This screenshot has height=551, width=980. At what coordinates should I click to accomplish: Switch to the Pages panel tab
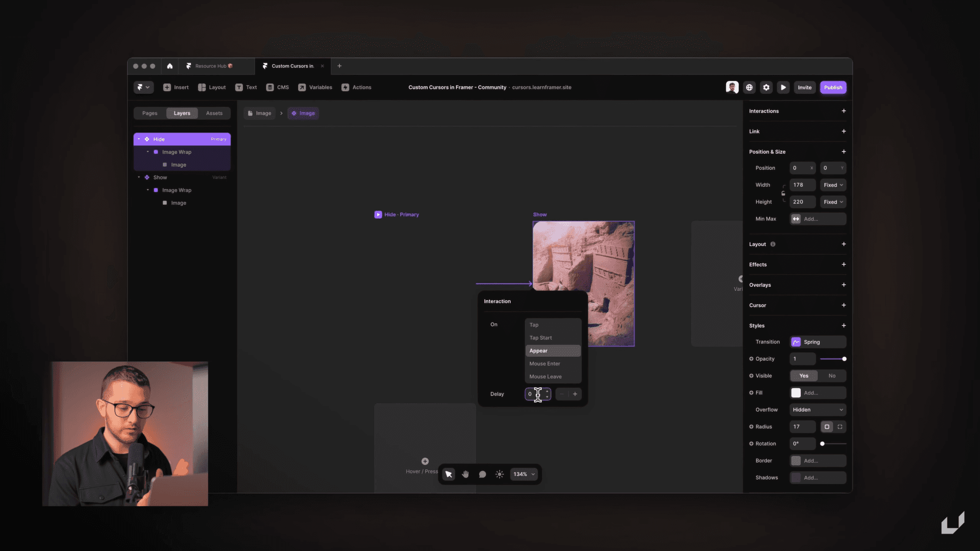150,113
